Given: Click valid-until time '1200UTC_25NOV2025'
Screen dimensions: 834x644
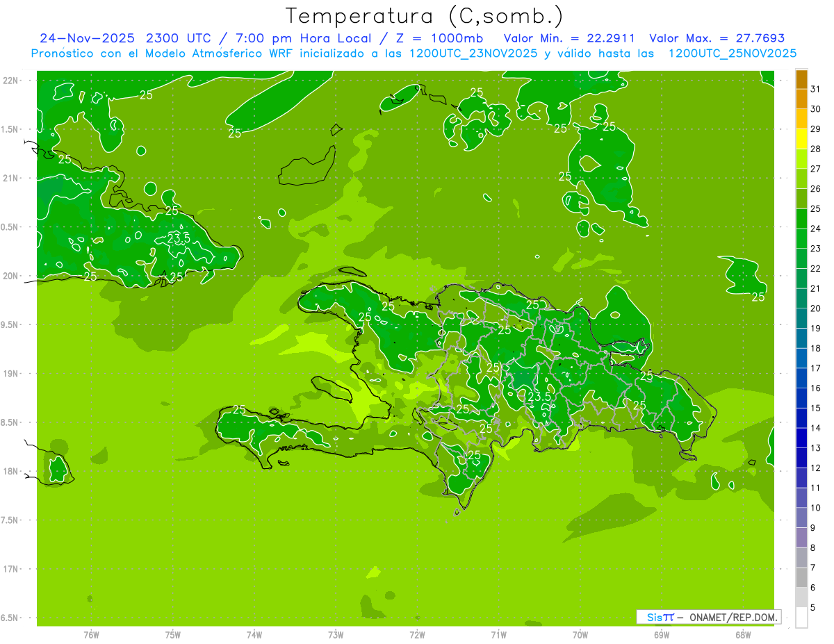Looking at the screenshot, I should click(732, 53).
